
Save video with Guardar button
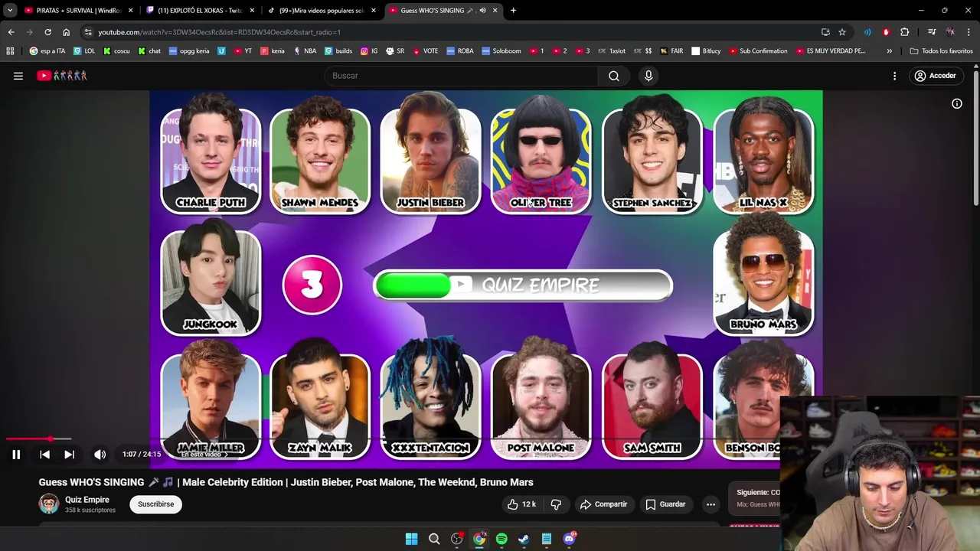[665, 504]
